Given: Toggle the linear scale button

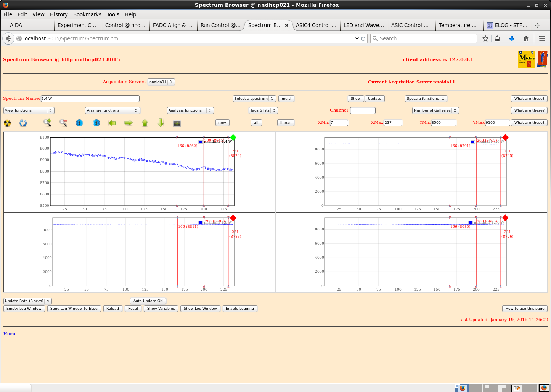Looking at the screenshot, I should tap(285, 123).
